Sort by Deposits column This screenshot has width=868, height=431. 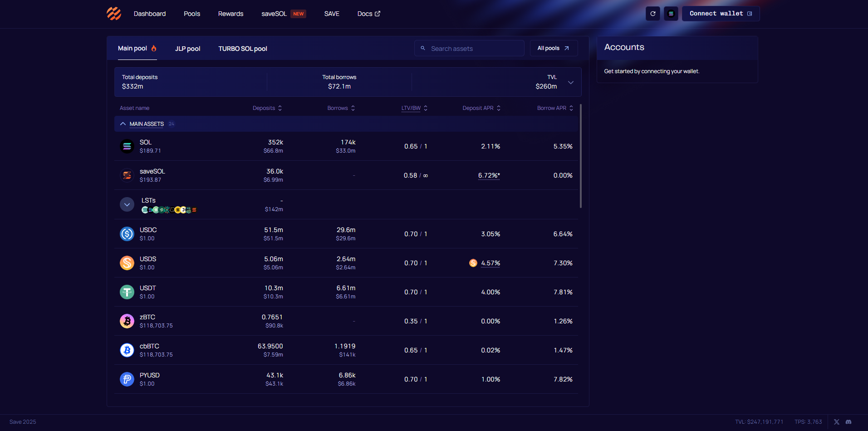point(267,108)
